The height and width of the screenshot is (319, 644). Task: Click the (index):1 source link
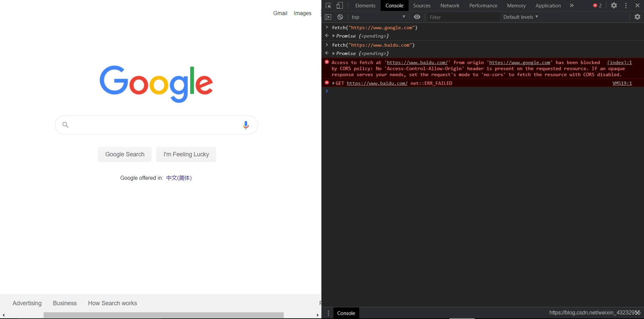(619, 62)
